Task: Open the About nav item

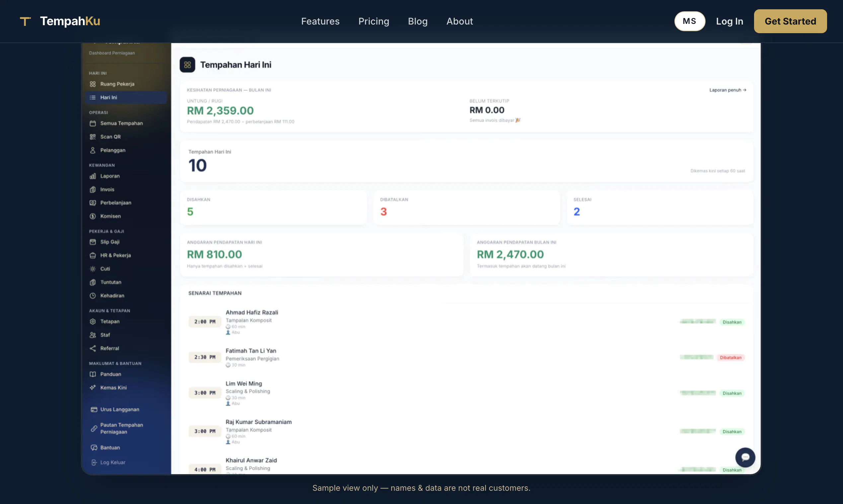Action: pyautogui.click(x=459, y=21)
